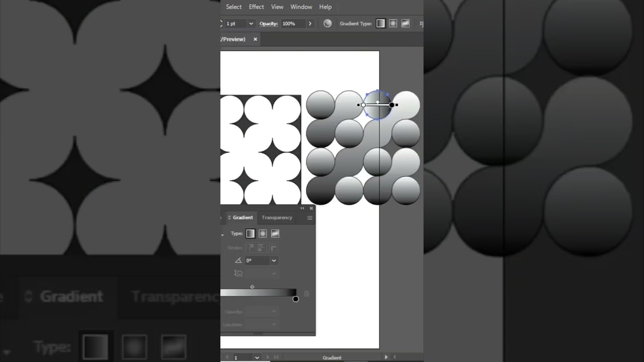644x362 pixels.
Task: Click the 100% opacity input field
Action: tap(293, 24)
